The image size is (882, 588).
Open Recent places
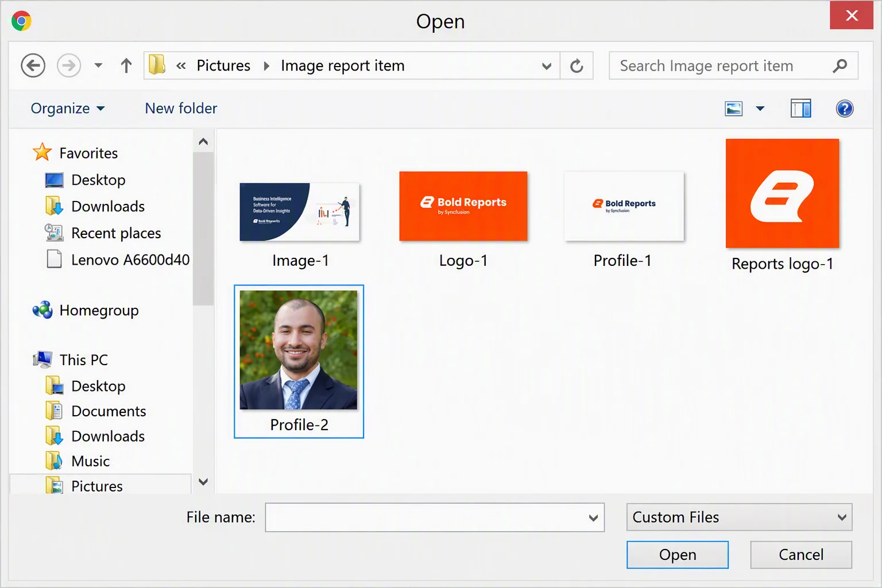click(103, 233)
